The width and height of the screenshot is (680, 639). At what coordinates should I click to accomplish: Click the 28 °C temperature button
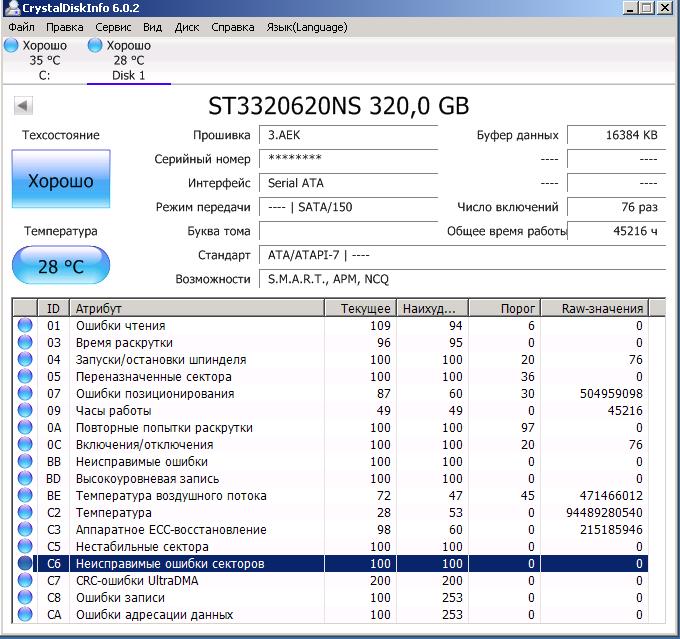pyautogui.click(x=61, y=265)
